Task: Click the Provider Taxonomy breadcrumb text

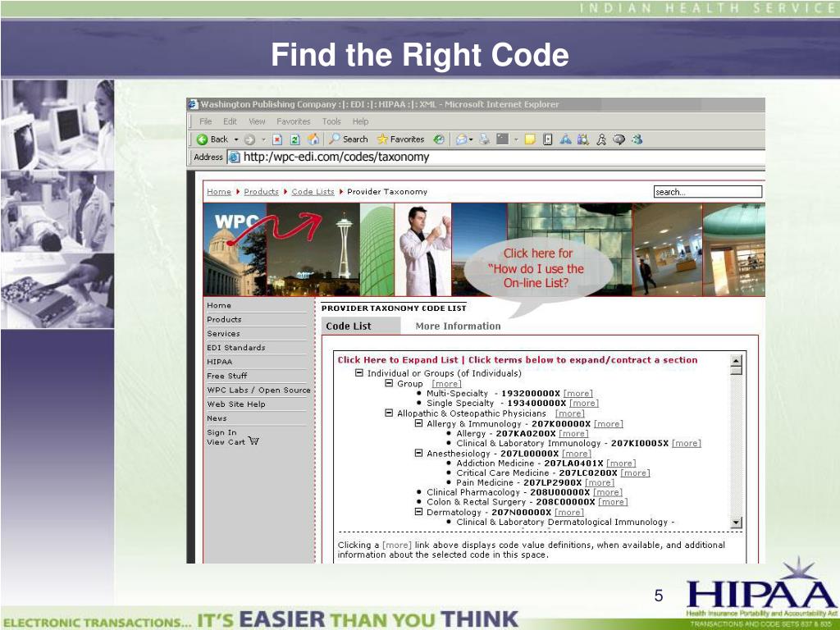Action: 387,192
